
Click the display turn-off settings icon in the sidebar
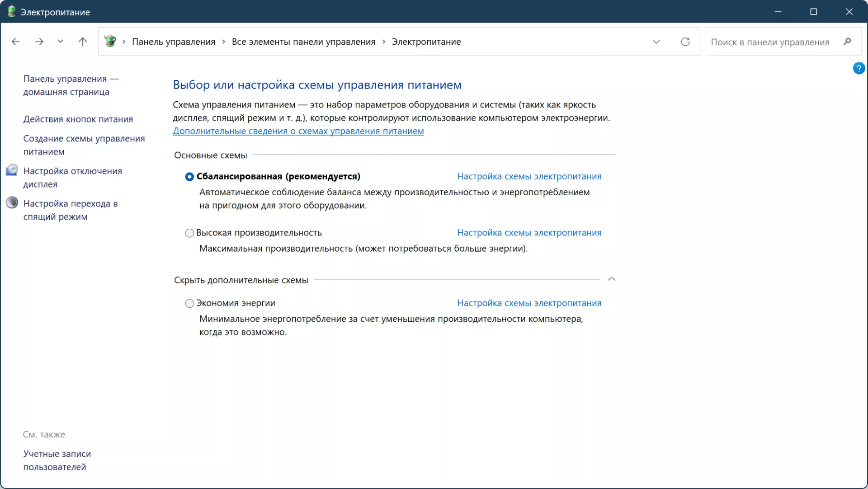click(x=12, y=170)
